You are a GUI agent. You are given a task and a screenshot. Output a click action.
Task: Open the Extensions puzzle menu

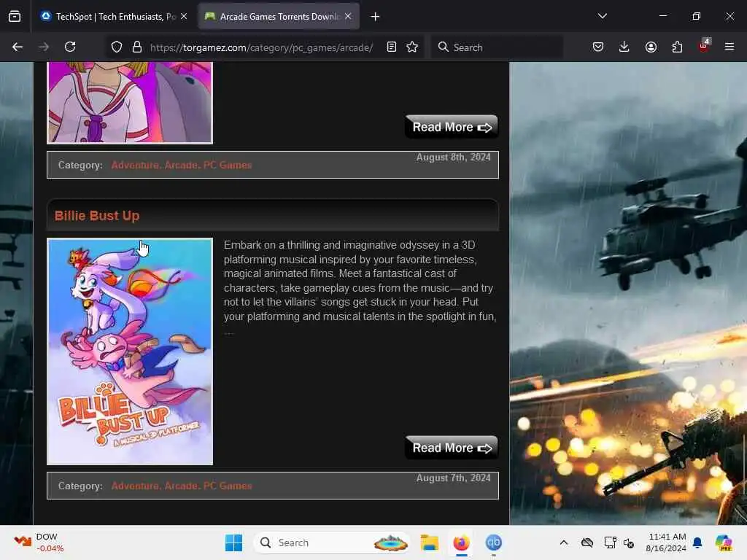coord(677,47)
